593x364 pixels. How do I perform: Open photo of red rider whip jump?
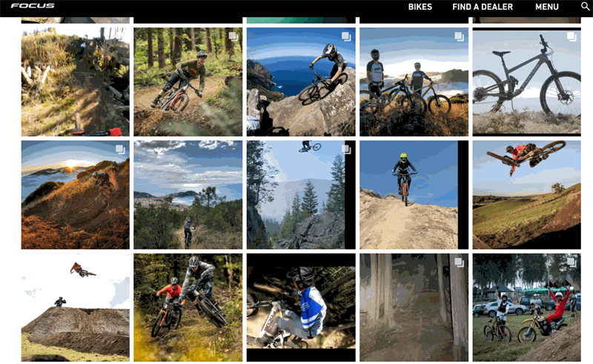527,195
